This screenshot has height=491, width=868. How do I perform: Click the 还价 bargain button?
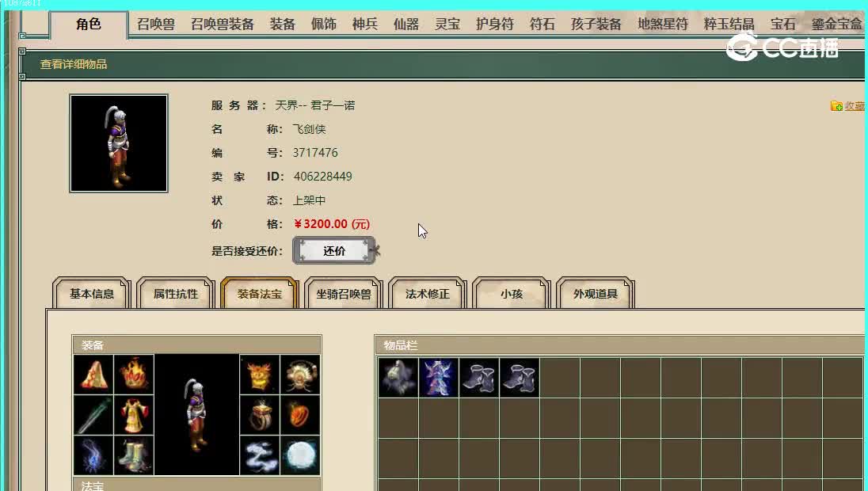click(334, 251)
